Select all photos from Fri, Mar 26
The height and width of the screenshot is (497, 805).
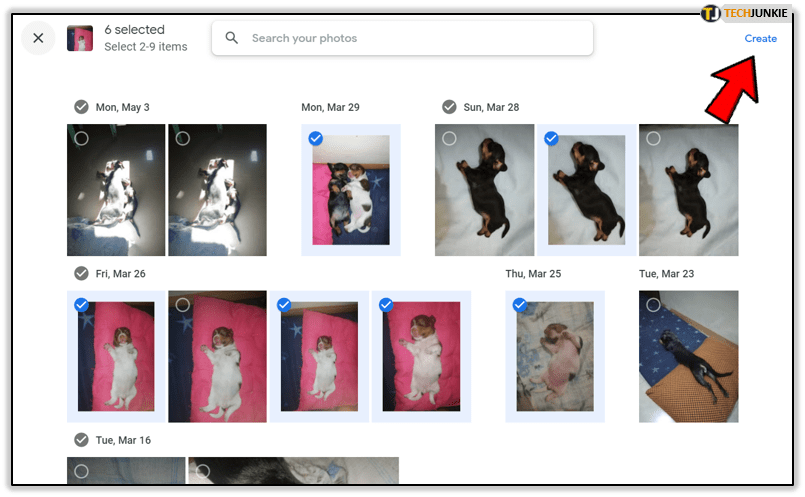[x=81, y=273]
